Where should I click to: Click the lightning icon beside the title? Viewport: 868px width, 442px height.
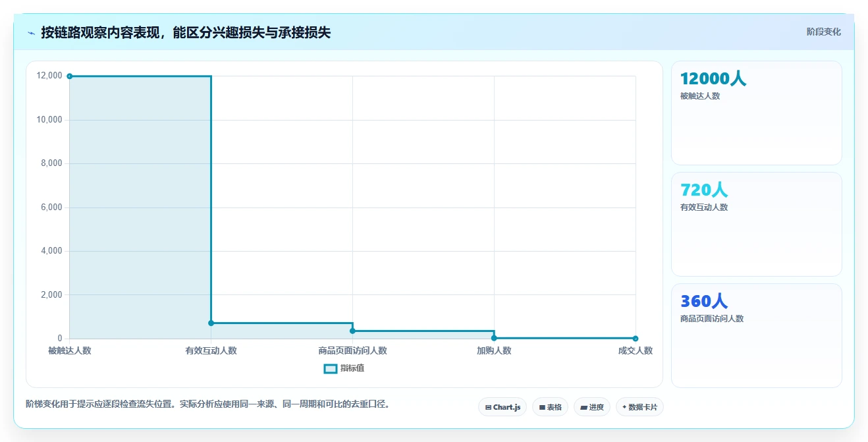click(x=31, y=32)
